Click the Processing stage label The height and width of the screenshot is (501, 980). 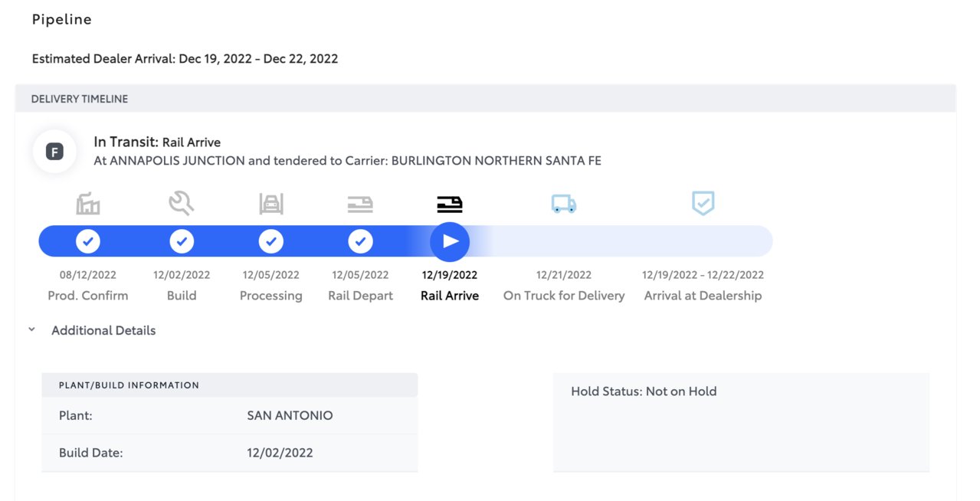click(271, 296)
